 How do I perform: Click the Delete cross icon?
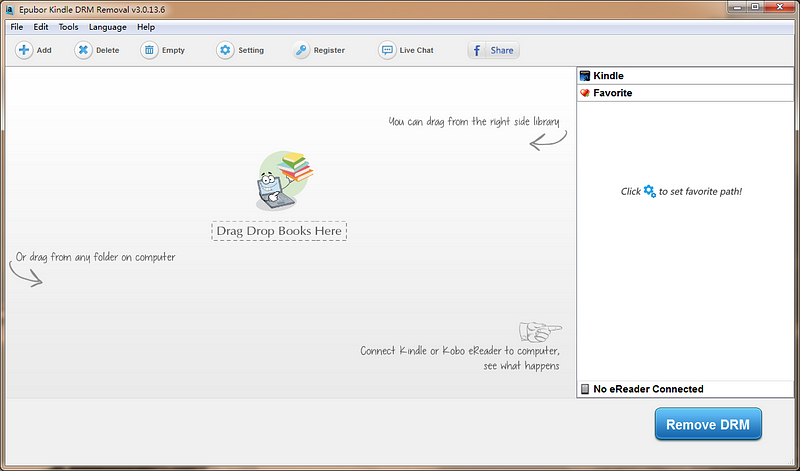pyautogui.click(x=83, y=50)
